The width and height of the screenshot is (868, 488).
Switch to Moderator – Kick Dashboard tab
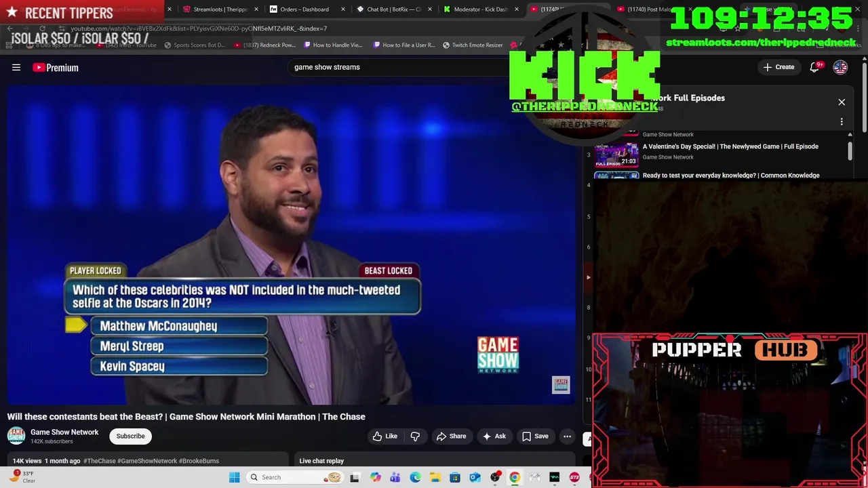tap(477, 9)
